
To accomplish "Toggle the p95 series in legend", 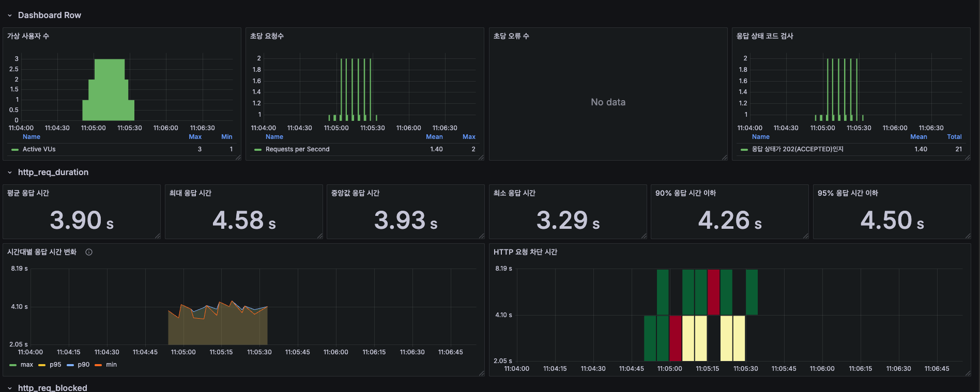I will click(55, 365).
